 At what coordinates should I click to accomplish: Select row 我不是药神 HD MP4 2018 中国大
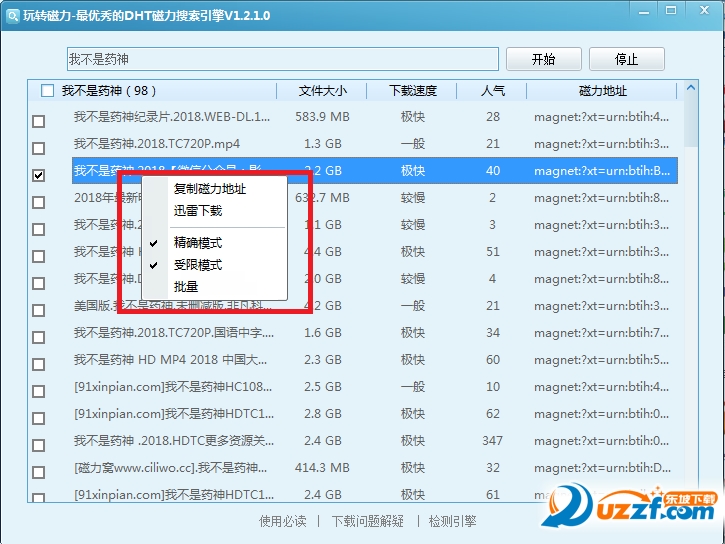(x=170, y=360)
